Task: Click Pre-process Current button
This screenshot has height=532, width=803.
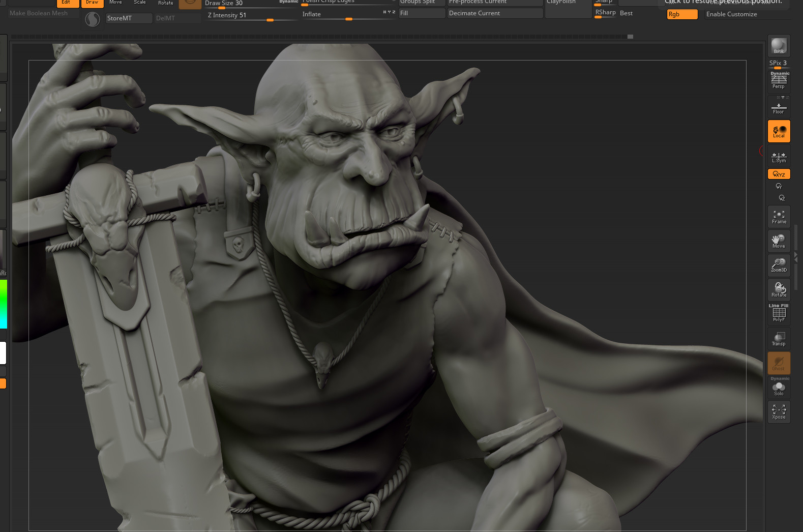Action: (495, 3)
